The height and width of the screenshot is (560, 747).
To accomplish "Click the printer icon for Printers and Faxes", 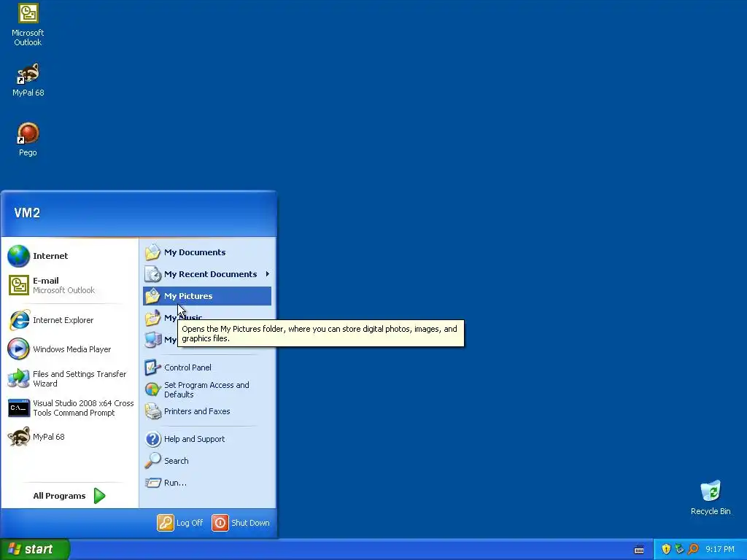I will (x=152, y=411).
